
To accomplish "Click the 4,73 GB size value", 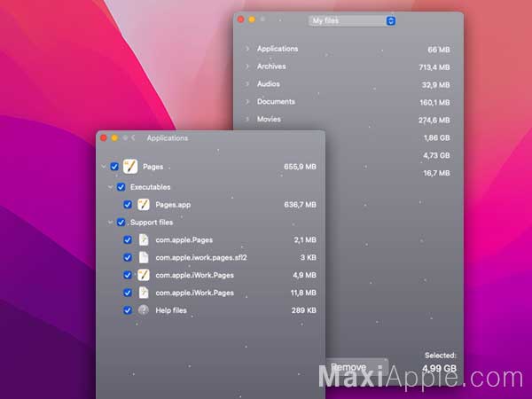I will 436,155.
